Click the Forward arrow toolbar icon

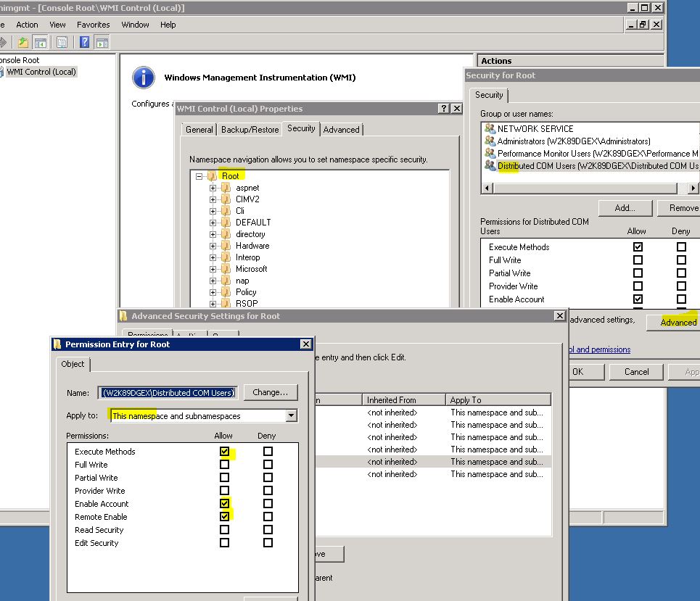[3, 43]
